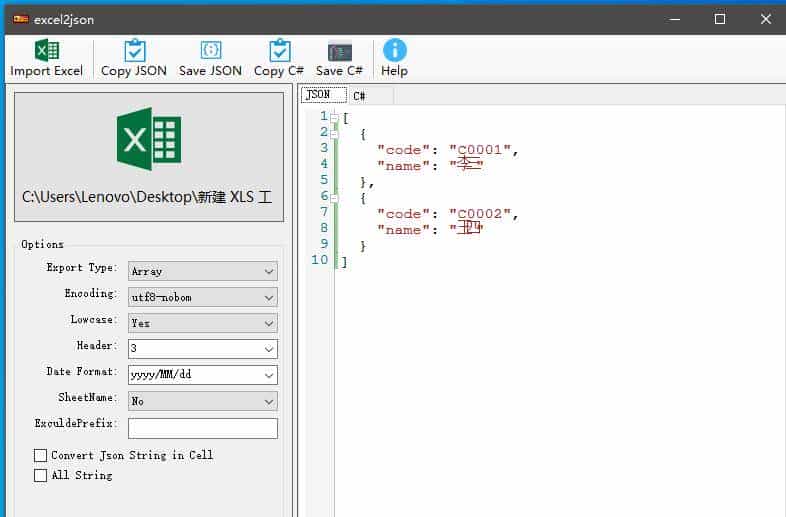Screen dimensions: 786x517
Task: Minimize the excel2json window
Action: coord(675,20)
